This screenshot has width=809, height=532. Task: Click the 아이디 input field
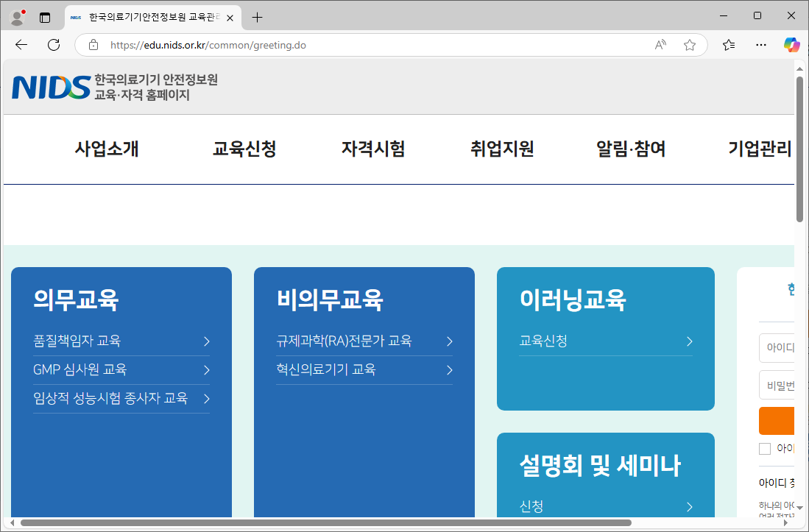[780, 348]
